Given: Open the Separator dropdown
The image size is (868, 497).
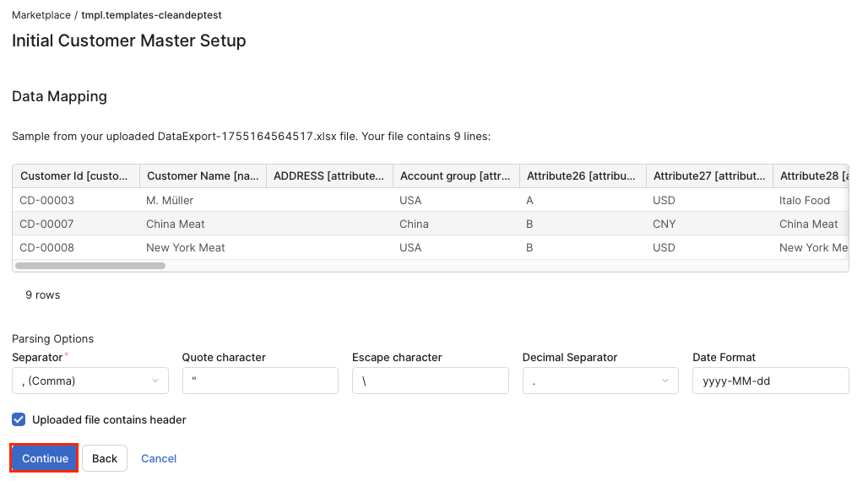Looking at the screenshot, I should (x=90, y=381).
